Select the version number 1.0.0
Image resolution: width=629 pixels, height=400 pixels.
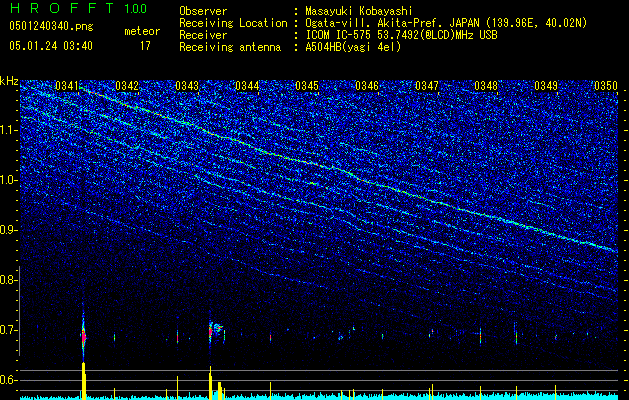136,8
